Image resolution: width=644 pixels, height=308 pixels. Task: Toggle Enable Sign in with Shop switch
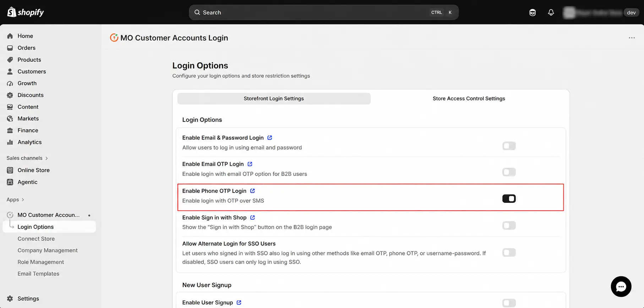pyautogui.click(x=509, y=225)
